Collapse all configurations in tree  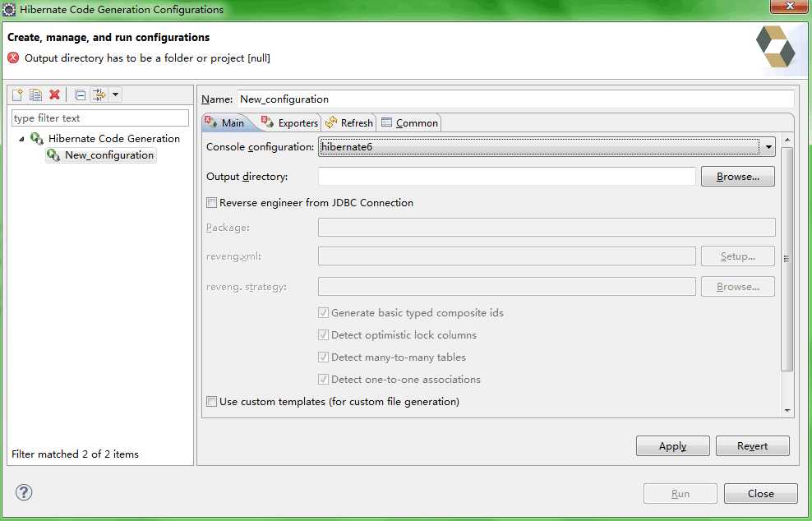[81, 95]
